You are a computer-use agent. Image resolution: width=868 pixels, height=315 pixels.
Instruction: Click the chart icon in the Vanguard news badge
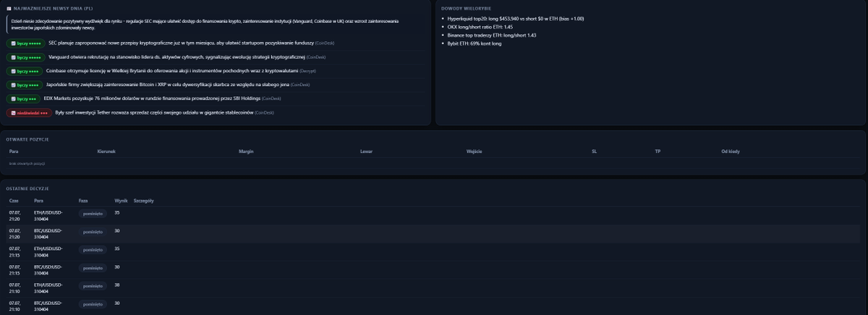point(13,57)
